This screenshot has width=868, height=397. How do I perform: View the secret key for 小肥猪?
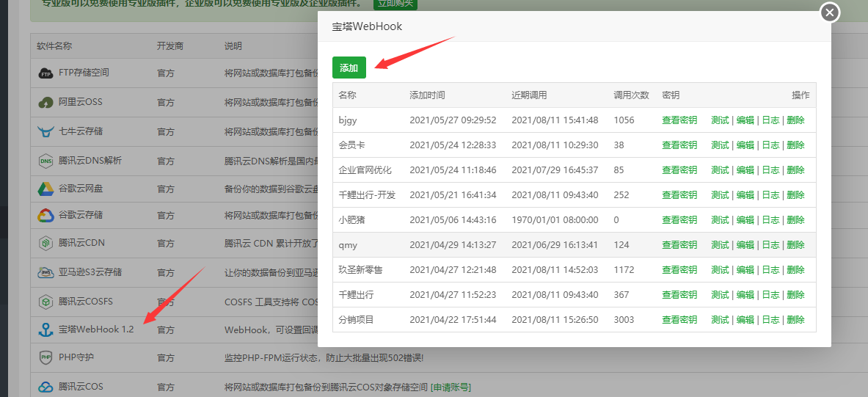coord(679,220)
